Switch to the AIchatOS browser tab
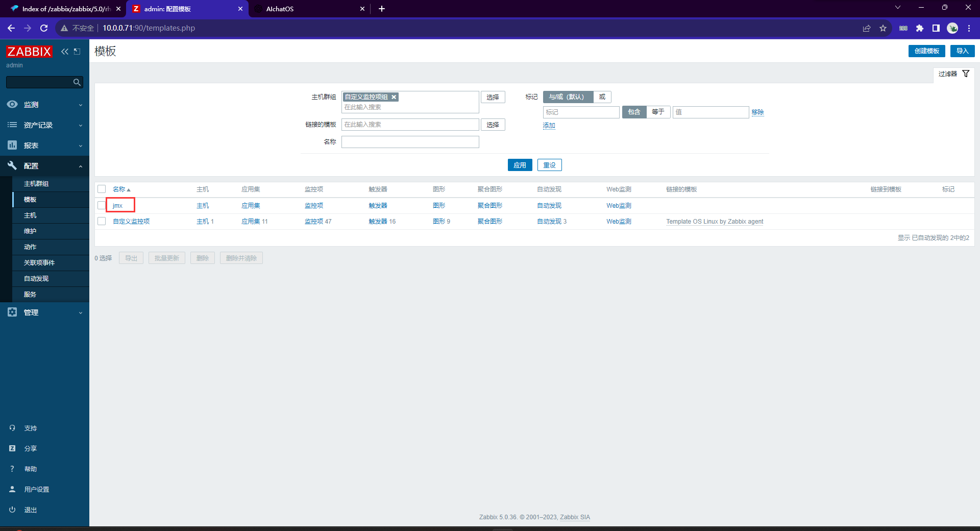This screenshot has width=980, height=531. tap(310, 9)
